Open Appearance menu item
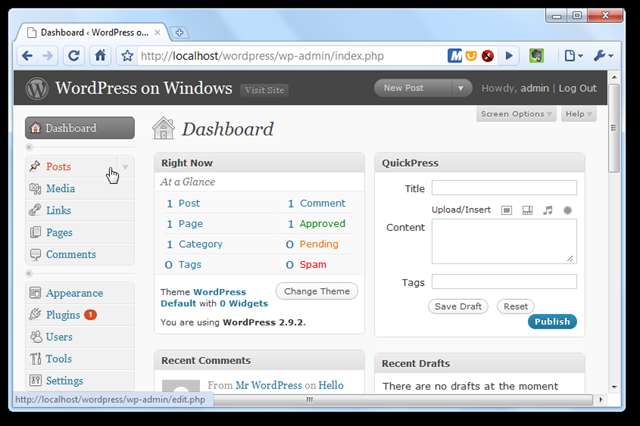 (74, 293)
